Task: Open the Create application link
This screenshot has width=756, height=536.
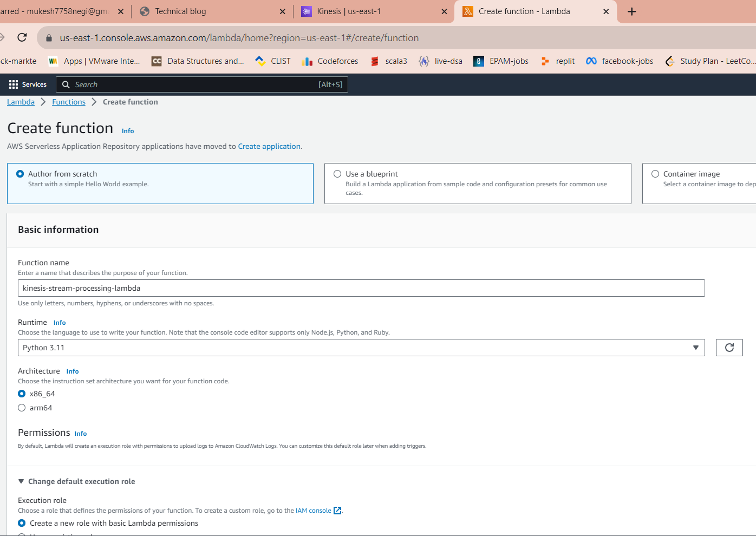Action: point(269,146)
